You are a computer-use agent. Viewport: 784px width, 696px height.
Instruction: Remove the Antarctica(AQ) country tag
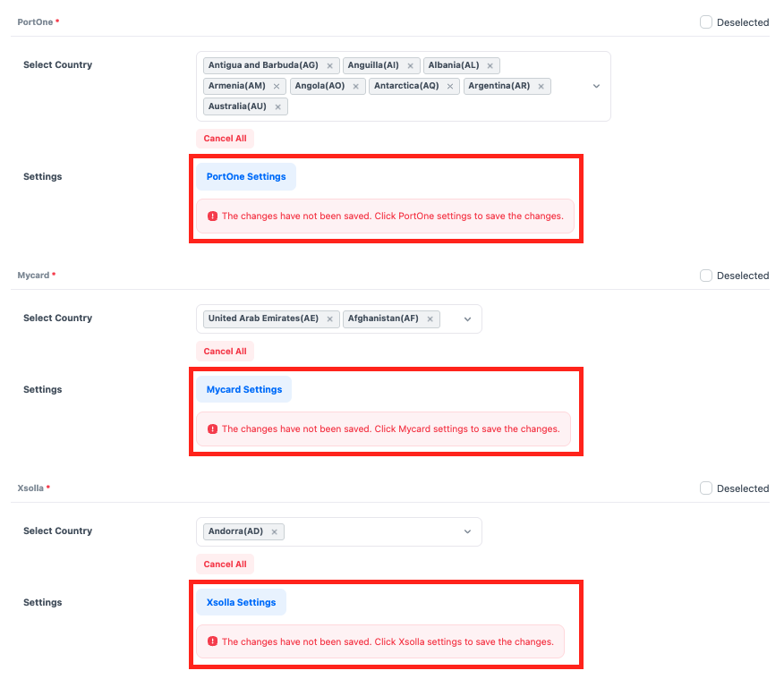click(450, 87)
